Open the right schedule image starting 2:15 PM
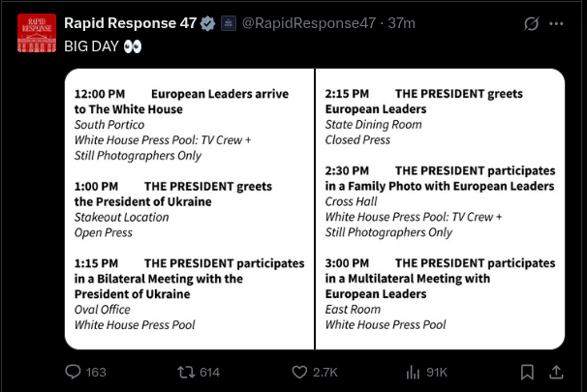 pos(440,208)
